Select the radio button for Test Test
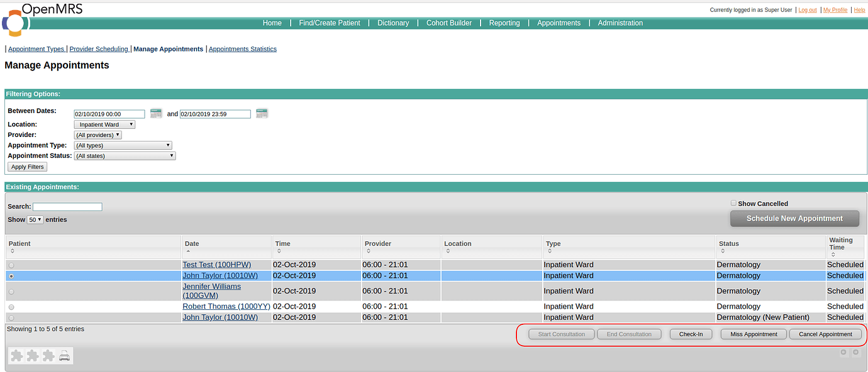Screen dimensions: 868x372 (11, 265)
